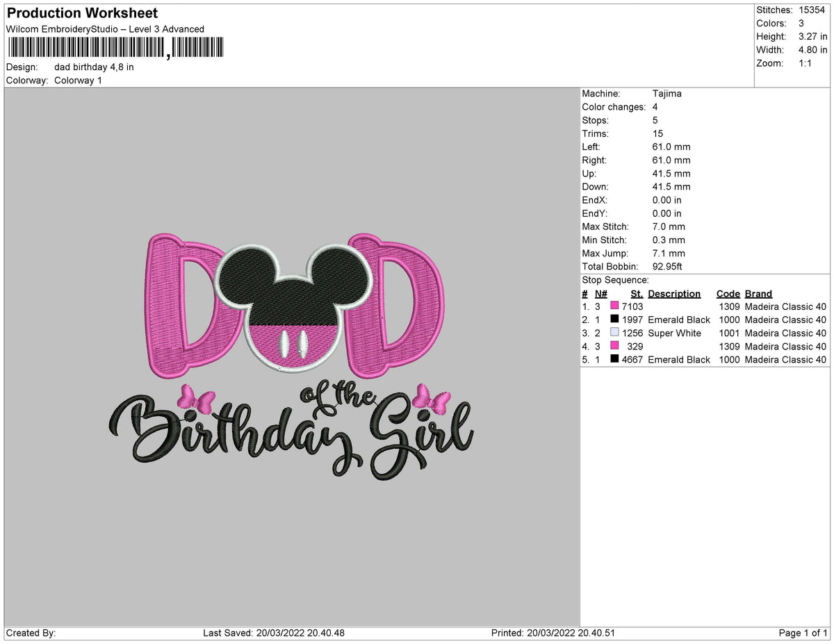The width and height of the screenshot is (834, 644).
Task: Click the "Super White" description
Action: coord(674,333)
